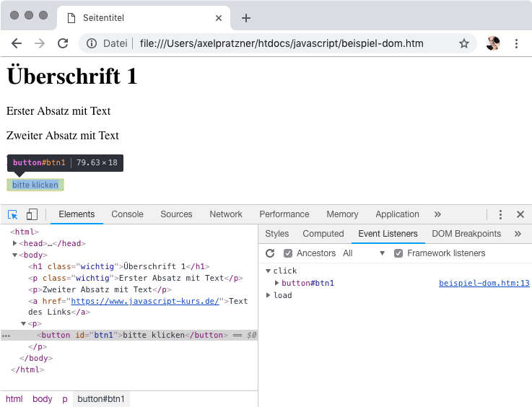The width and height of the screenshot is (532, 407).
Task: Click the 'bitte klicken' button
Action: click(35, 185)
